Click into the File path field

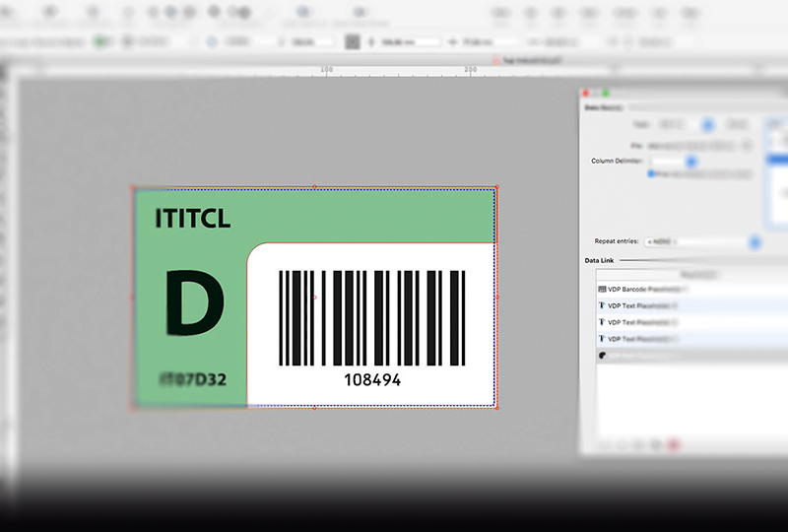(x=691, y=146)
